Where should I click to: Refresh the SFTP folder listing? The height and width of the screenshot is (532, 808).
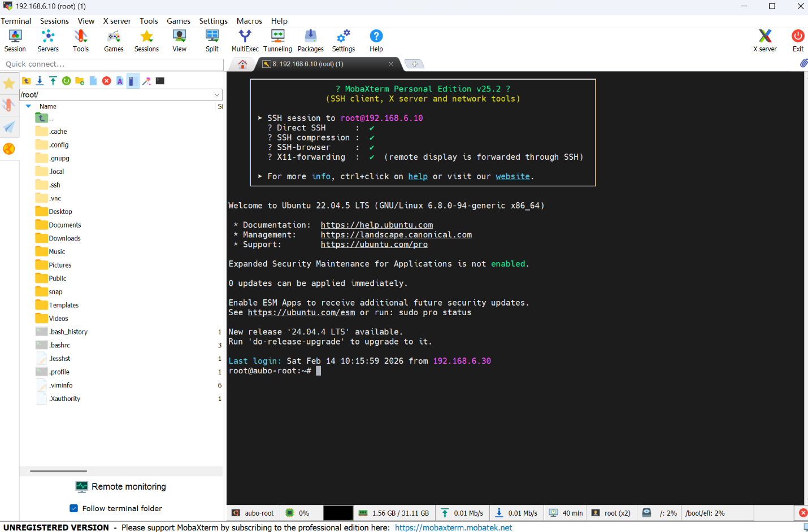(x=66, y=81)
